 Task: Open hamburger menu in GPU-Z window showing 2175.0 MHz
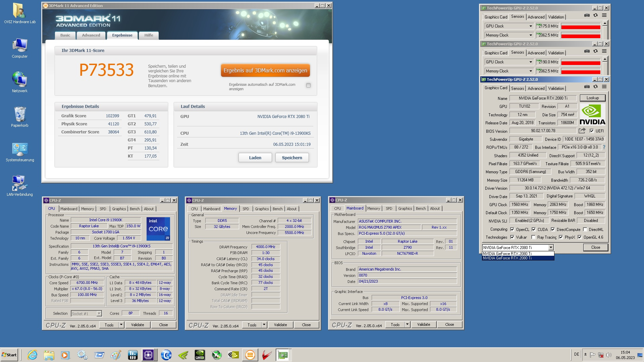tap(604, 15)
